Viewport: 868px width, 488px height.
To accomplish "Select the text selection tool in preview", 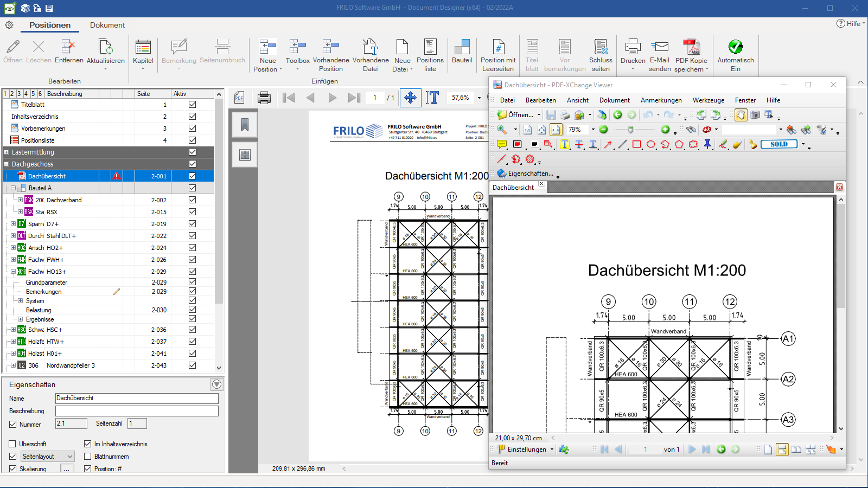I will [432, 98].
